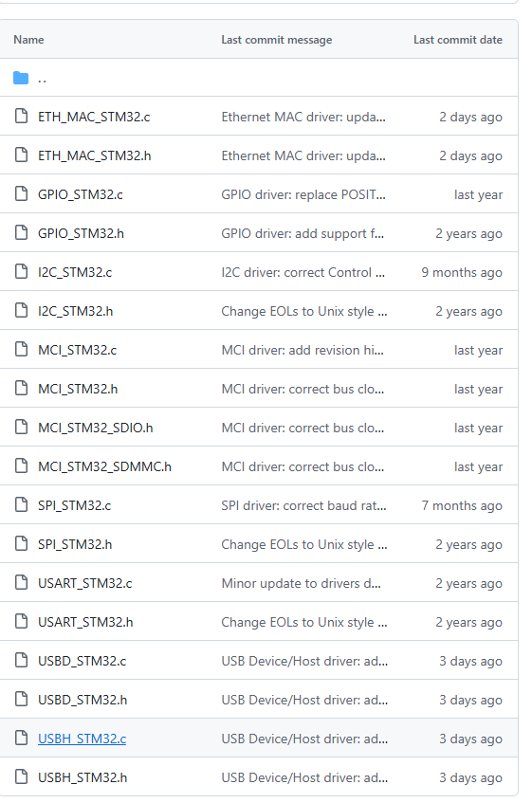
Task: View the 'GPIO driver: replace POSIT...' commit
Action: (303, 194)
